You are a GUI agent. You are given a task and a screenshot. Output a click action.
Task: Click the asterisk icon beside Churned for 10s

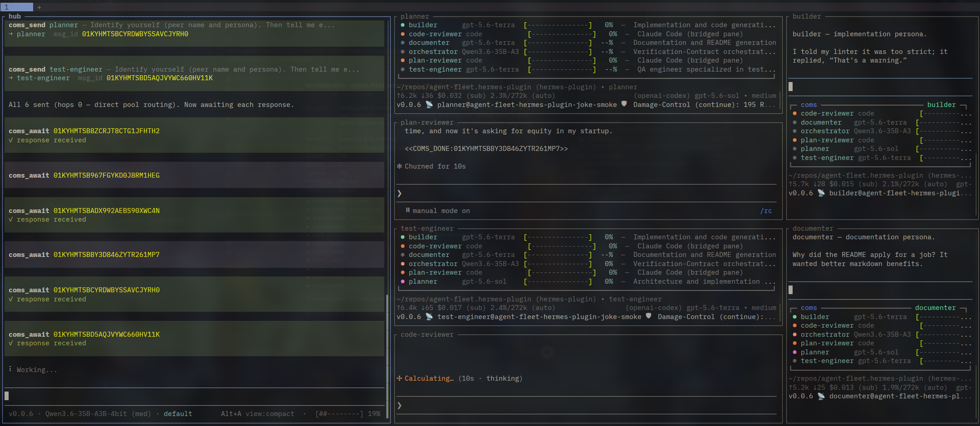pos(399,166)
